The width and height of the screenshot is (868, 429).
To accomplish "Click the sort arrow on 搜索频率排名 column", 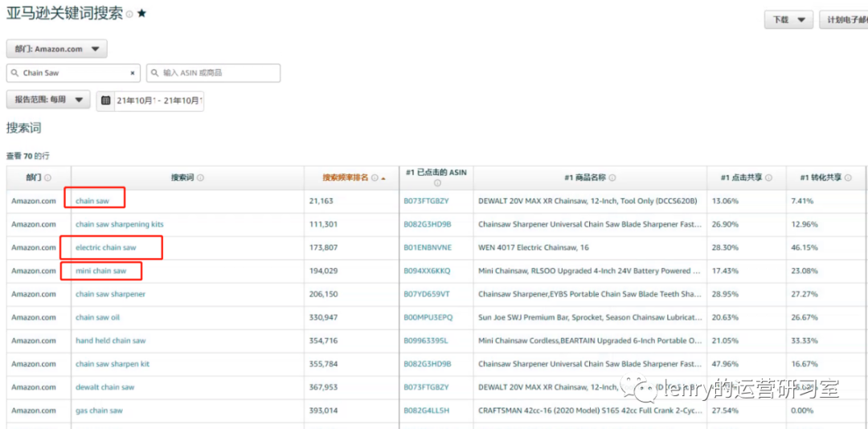I will (x=383, y=178).
